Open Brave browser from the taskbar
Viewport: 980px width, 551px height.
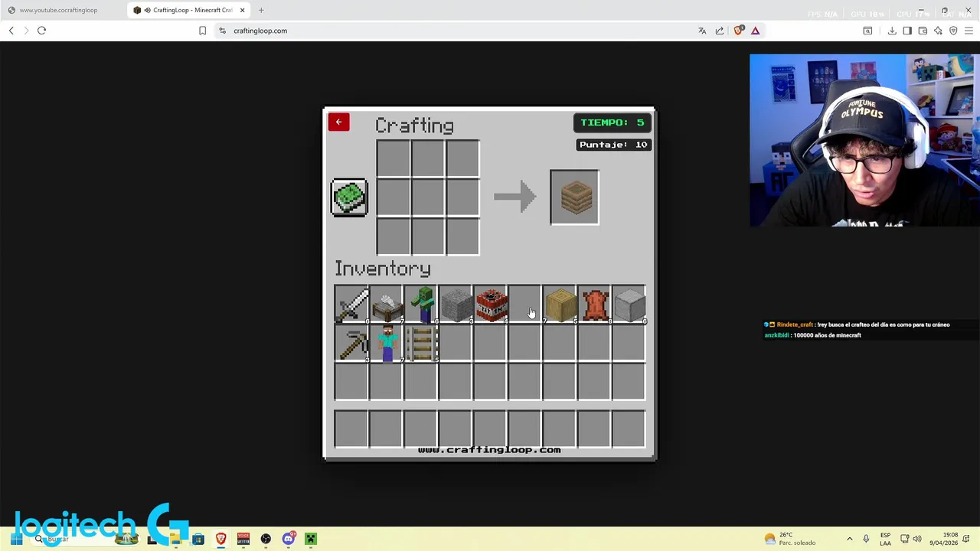(x=220, y=539)
